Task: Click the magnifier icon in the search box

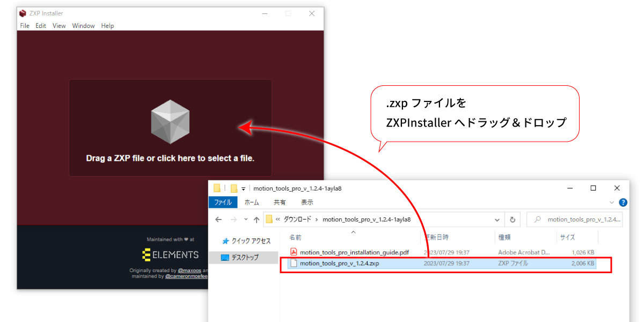Action: [x=537, y=219]
